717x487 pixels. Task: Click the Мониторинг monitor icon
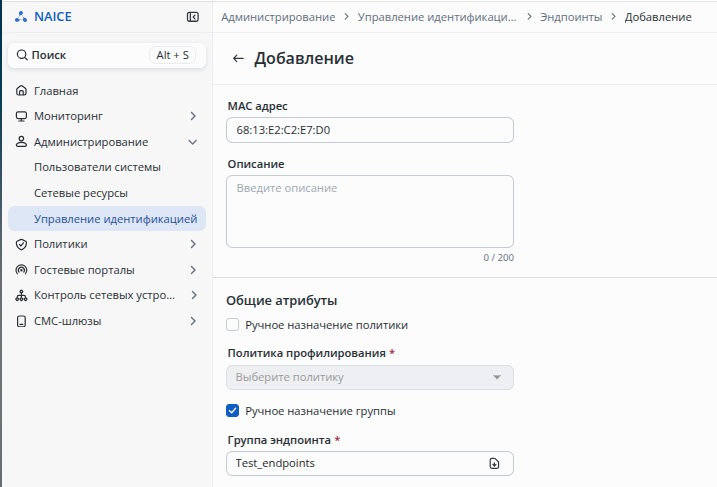tap(22, 116)
